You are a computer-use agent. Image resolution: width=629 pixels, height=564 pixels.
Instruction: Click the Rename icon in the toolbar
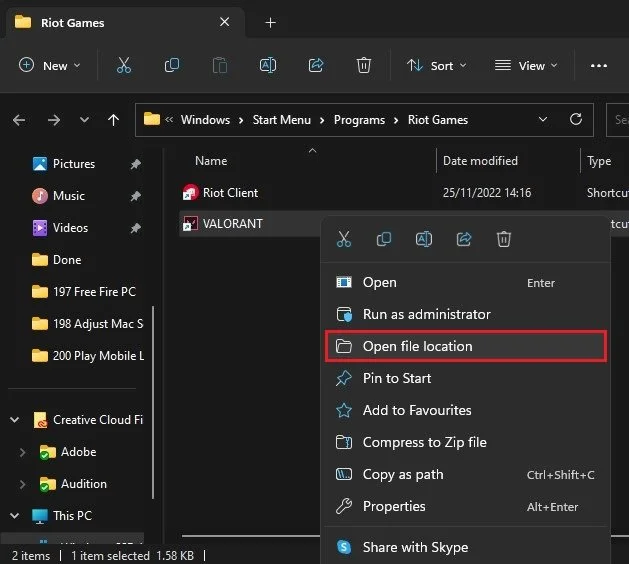click(268, 65)
